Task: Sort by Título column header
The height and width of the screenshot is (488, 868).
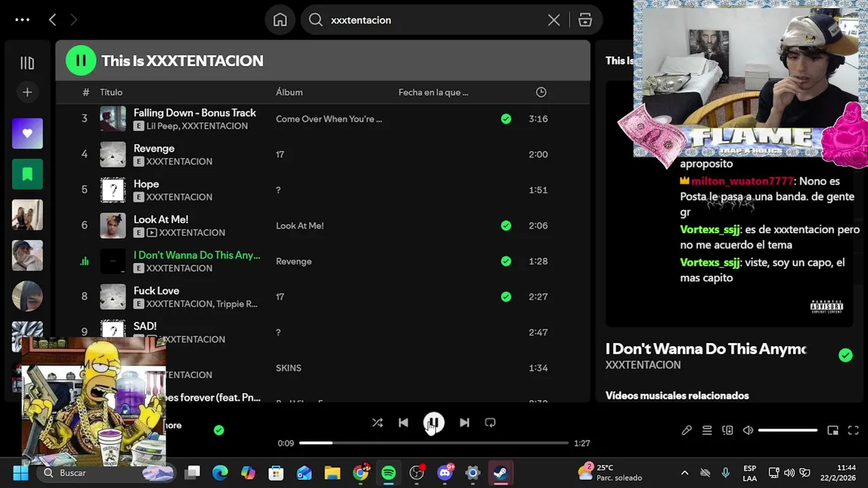Action: click(x=111, y=92)
